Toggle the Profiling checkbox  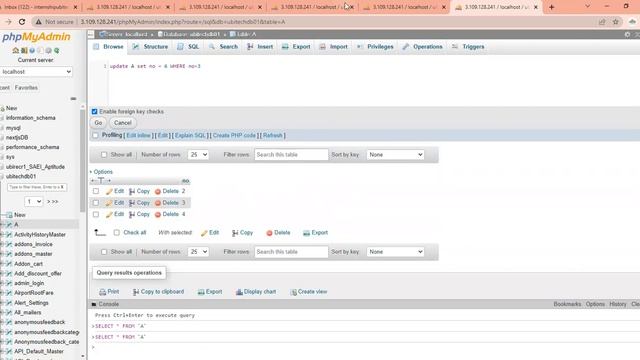(x=96, y=135)
